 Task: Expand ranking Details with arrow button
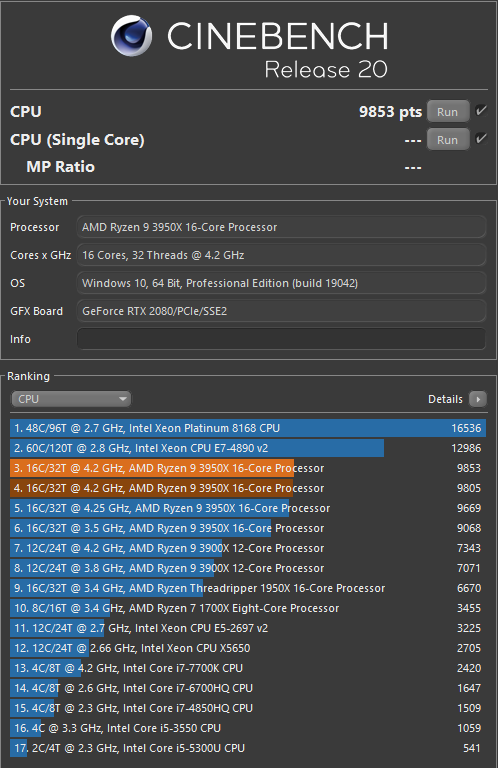477,399
